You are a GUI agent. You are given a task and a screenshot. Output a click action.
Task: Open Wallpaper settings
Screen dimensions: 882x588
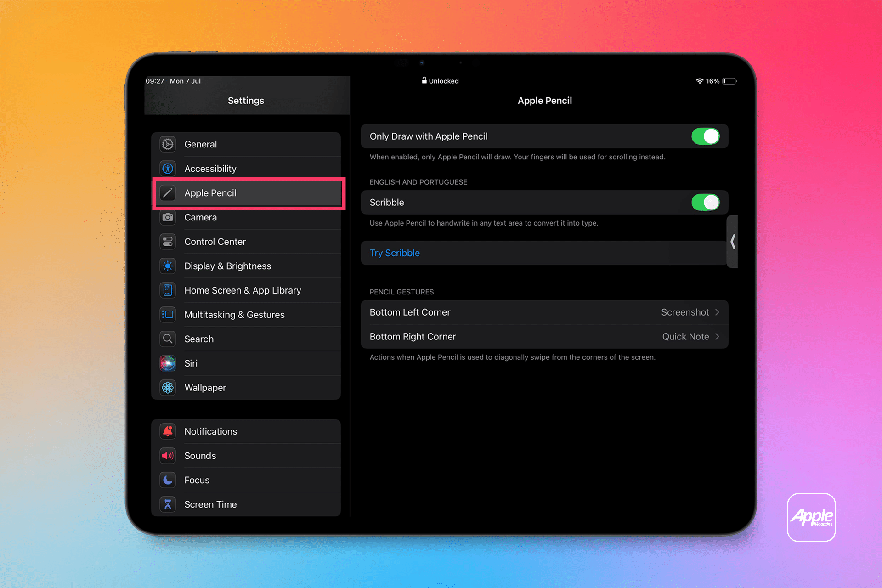pyautogui.click(x=246, y=388)
